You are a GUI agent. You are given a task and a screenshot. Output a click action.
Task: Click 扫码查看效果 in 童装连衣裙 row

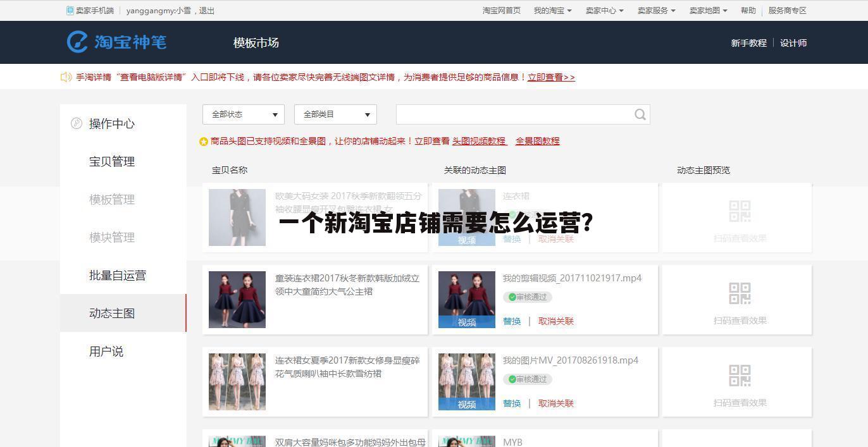pyautogui.click(x=740, y=321)
